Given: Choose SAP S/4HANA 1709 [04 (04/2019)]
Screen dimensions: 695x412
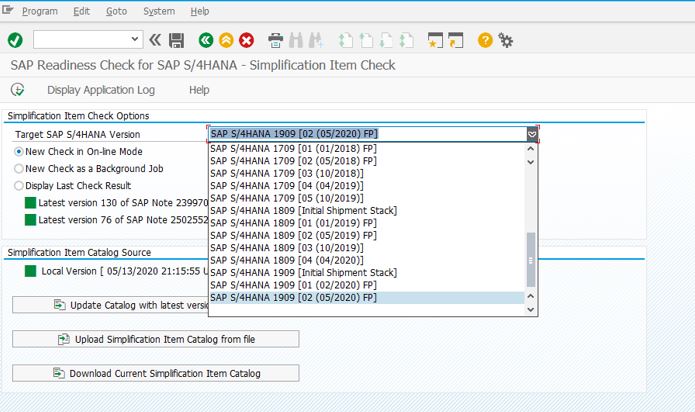Looking at the screenshot, I should 367,186.
